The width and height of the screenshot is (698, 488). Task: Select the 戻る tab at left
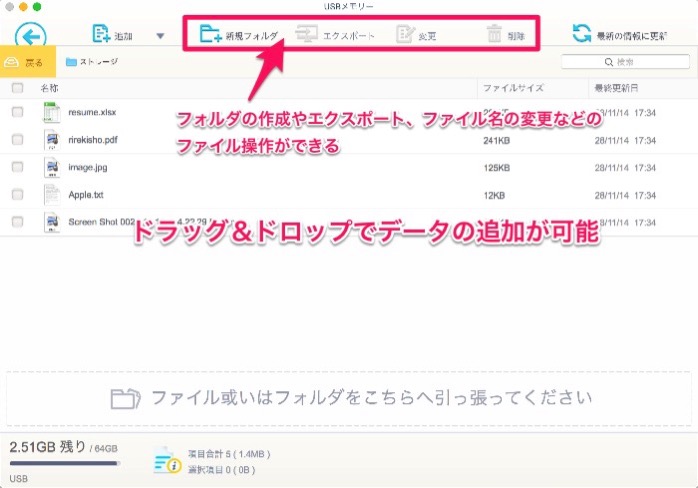[x=27, y=62]
